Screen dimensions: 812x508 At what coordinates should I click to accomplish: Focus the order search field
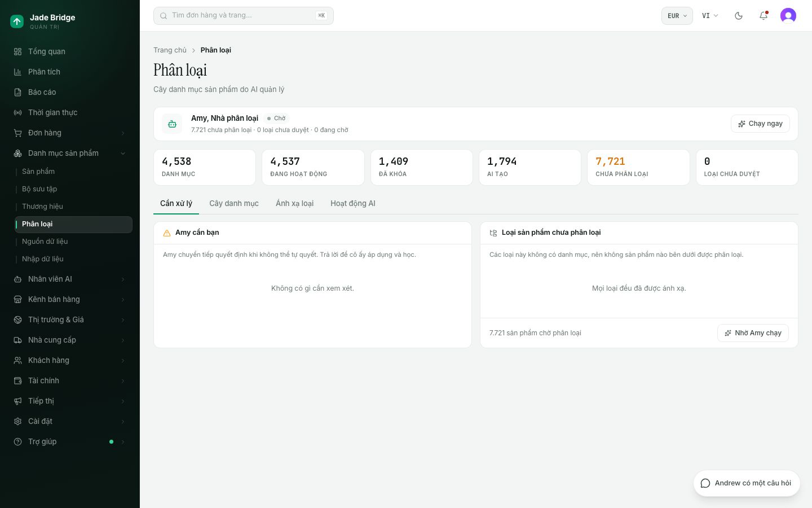click(x=244, y=16)
